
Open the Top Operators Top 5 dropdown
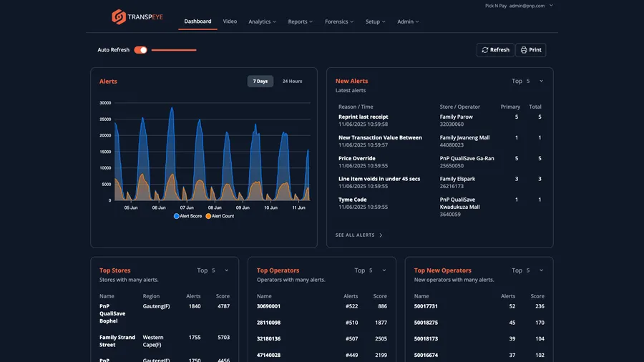pos(370,270)
